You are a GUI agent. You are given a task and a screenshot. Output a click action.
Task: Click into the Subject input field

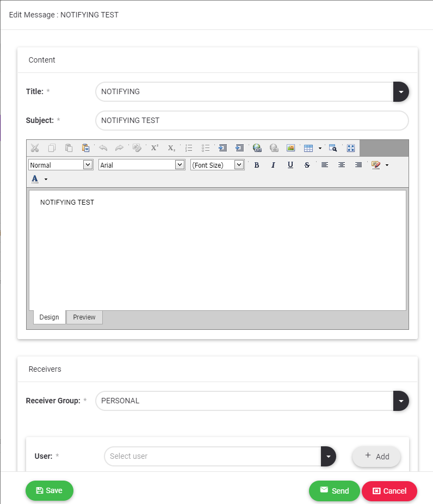click(251, 121)
